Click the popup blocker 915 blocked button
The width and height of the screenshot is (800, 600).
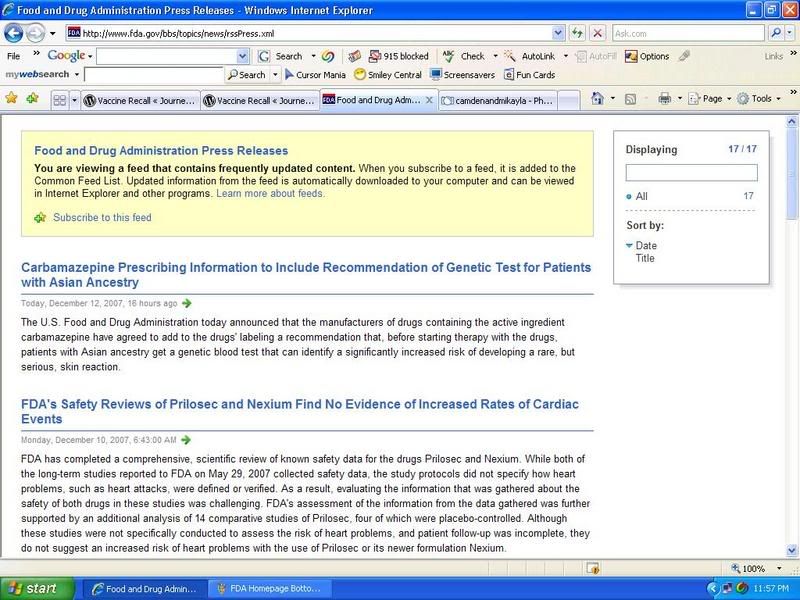pyautogui.click(x=399, y=56)
